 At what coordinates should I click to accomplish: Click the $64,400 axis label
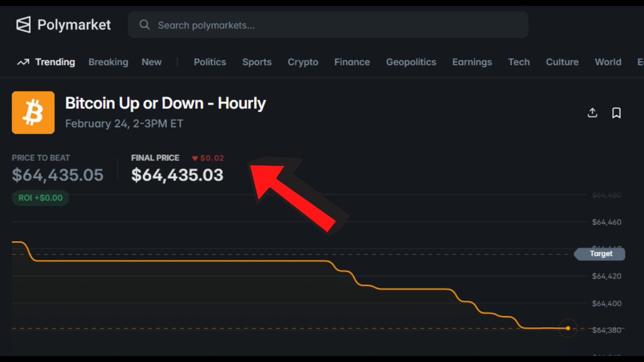click(x=606, y=304)
